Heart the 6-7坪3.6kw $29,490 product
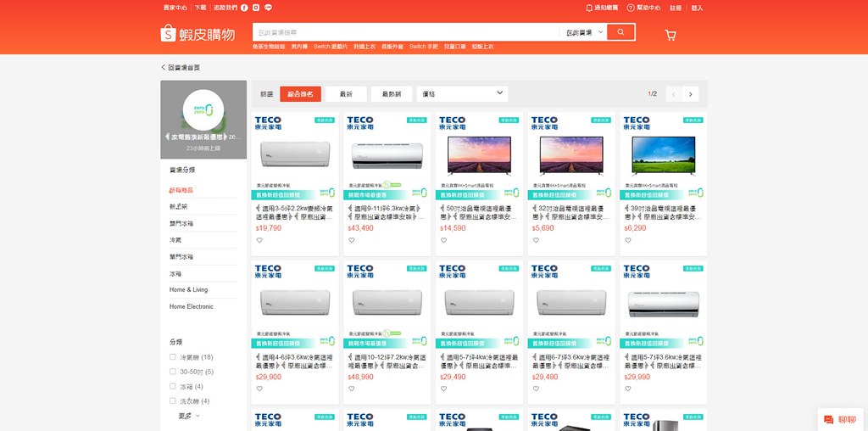 [x=536, y=389]
